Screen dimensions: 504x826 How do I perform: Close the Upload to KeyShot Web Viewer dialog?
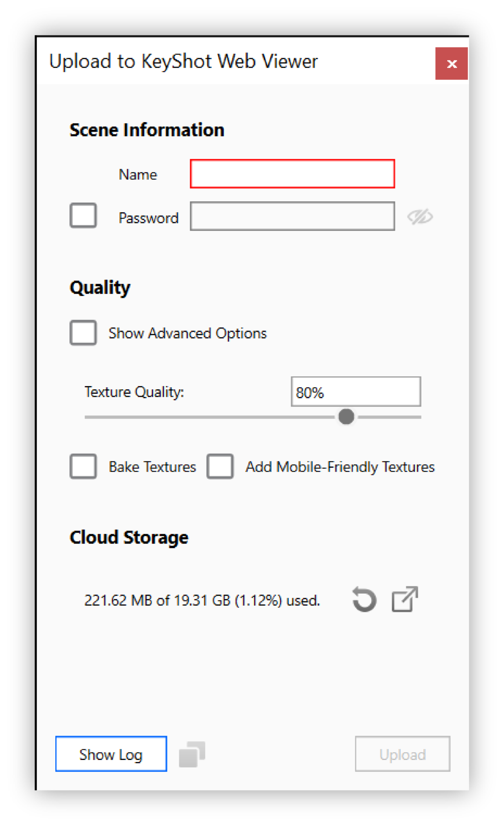click(451, 64)
